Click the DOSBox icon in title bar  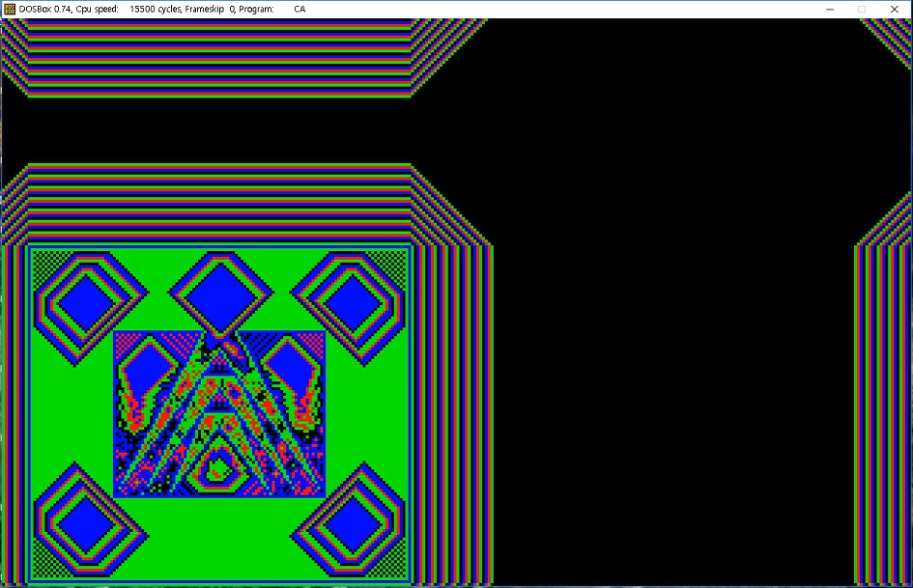point(10,9)
